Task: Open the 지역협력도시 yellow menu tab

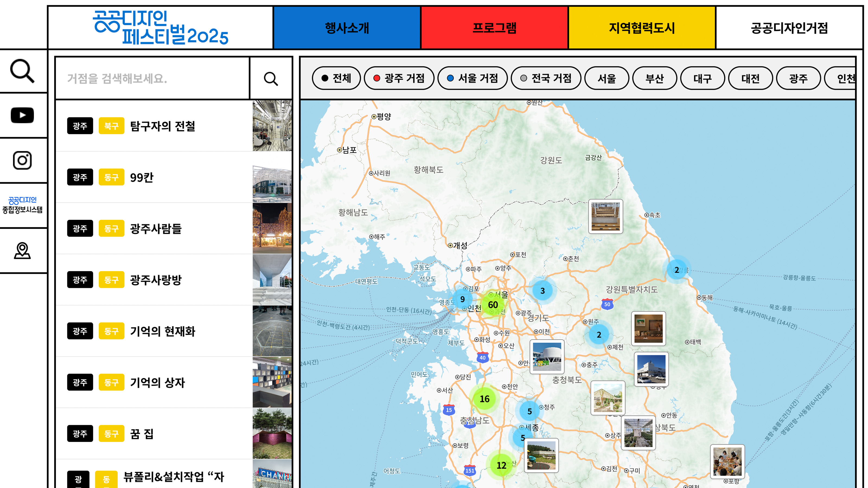Action: coord(642,28)
